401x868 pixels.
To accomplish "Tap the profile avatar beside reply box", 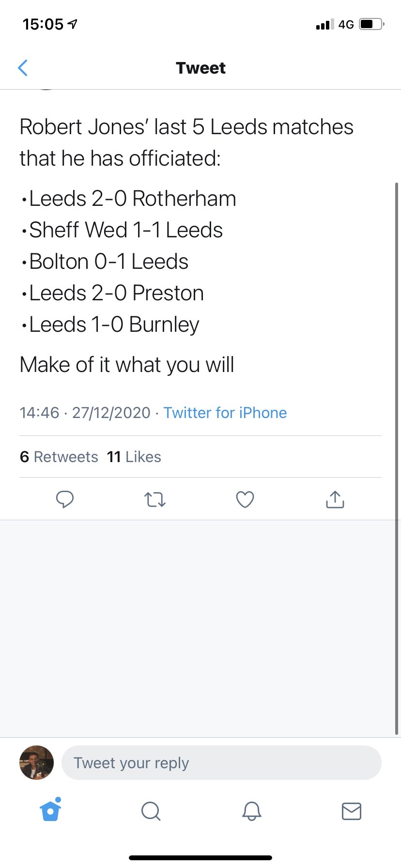I will 36,762.
